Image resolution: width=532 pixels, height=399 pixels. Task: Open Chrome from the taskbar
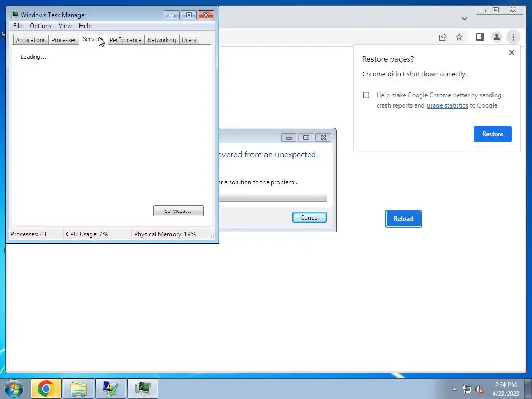click(x=46, y=389)
